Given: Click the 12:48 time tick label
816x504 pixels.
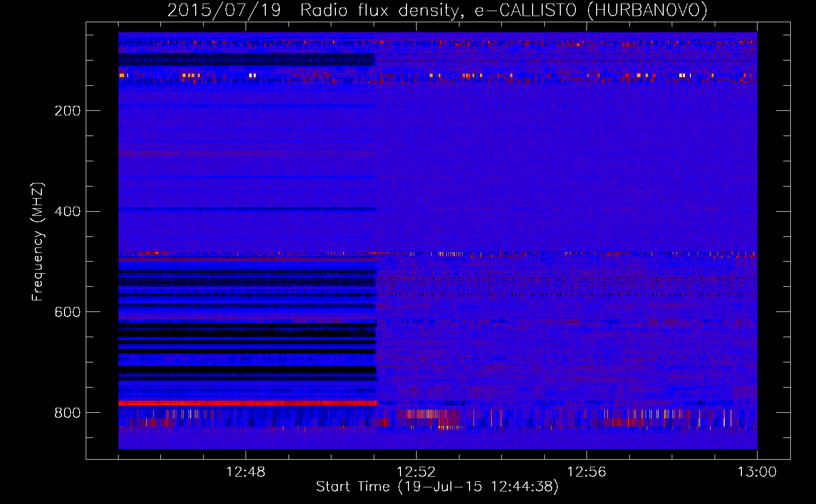Looking at the screenshot, I should pyautogui.click(x=246, y=472).
